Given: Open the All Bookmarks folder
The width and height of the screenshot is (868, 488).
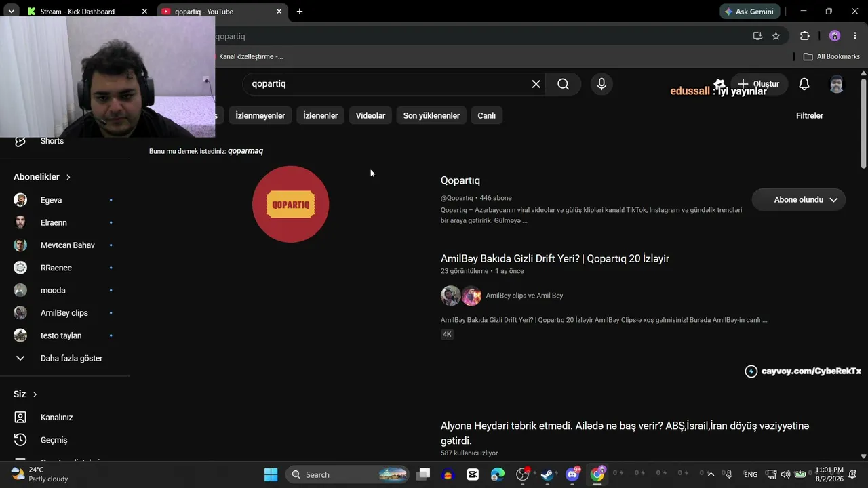Looking at the screenshot, I should pos(831,56).
